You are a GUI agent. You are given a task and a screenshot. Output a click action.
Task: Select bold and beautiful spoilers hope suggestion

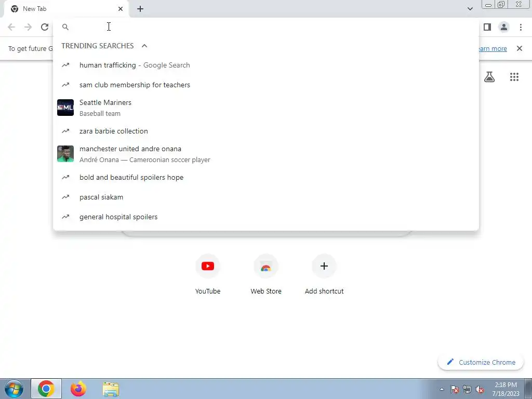point(266,178)
